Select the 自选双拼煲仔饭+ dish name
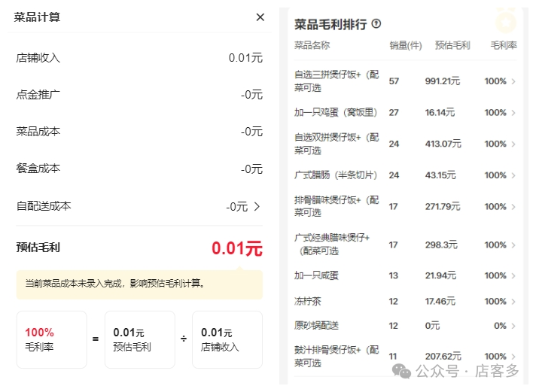 pos(337,144)
